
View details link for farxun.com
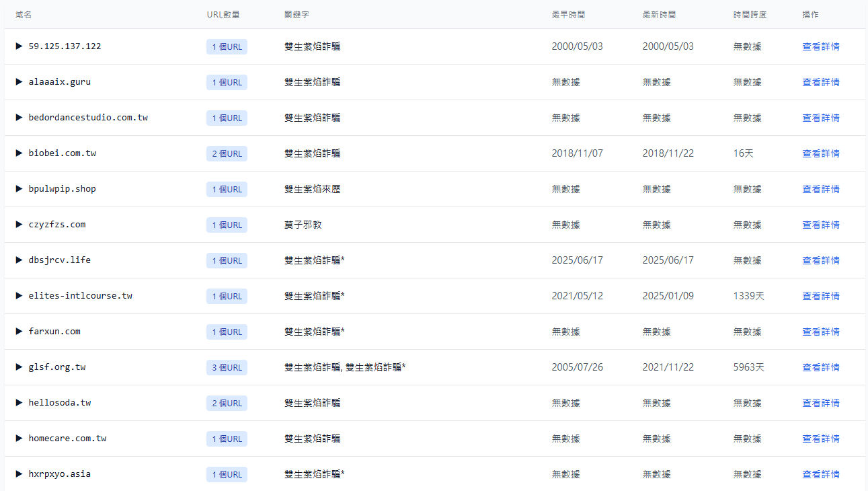pyautogui.click(x=820, y=332)
